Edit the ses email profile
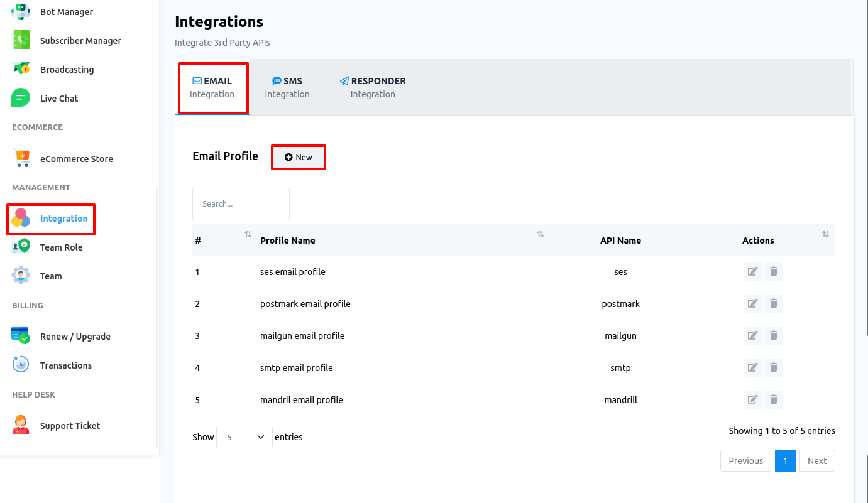This screenshot has height=503, width=868. [x=752, y=271]
